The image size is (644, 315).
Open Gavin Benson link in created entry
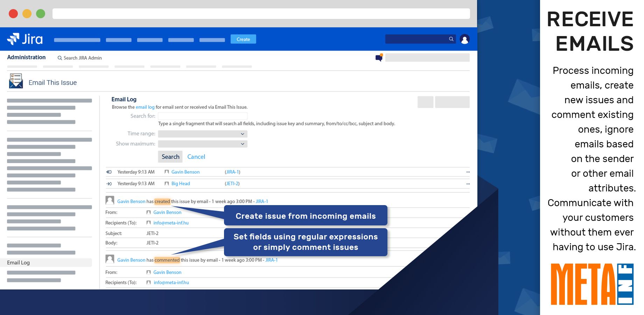pos(131,201)
